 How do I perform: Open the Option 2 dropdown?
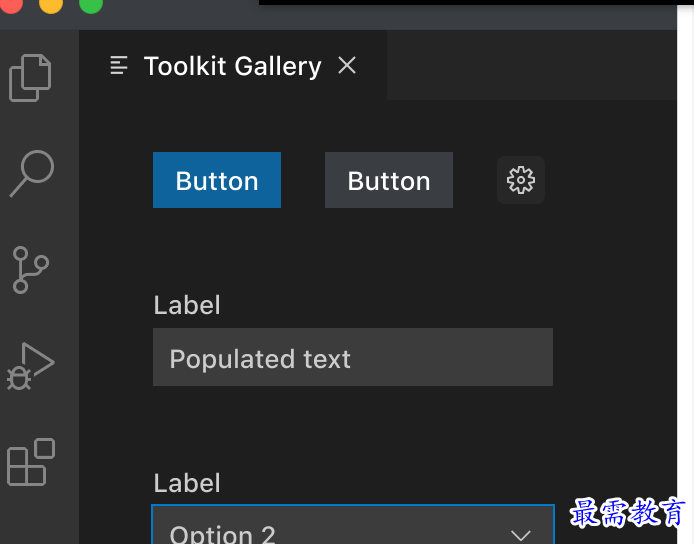click(353, 525)
